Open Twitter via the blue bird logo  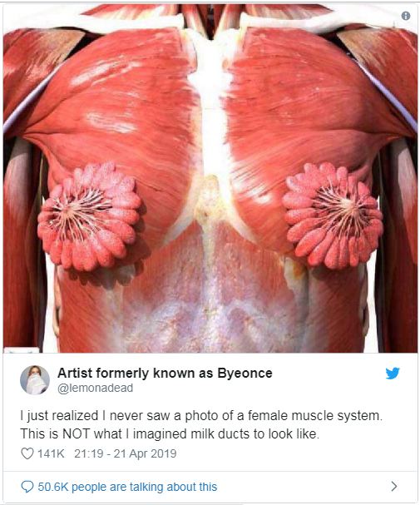pos(393,374)
